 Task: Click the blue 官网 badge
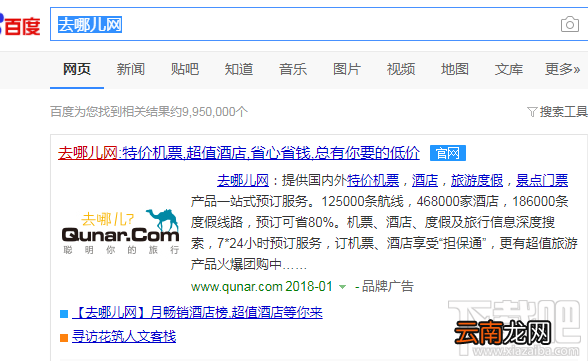pyautogui.click(x=448, y=153)
